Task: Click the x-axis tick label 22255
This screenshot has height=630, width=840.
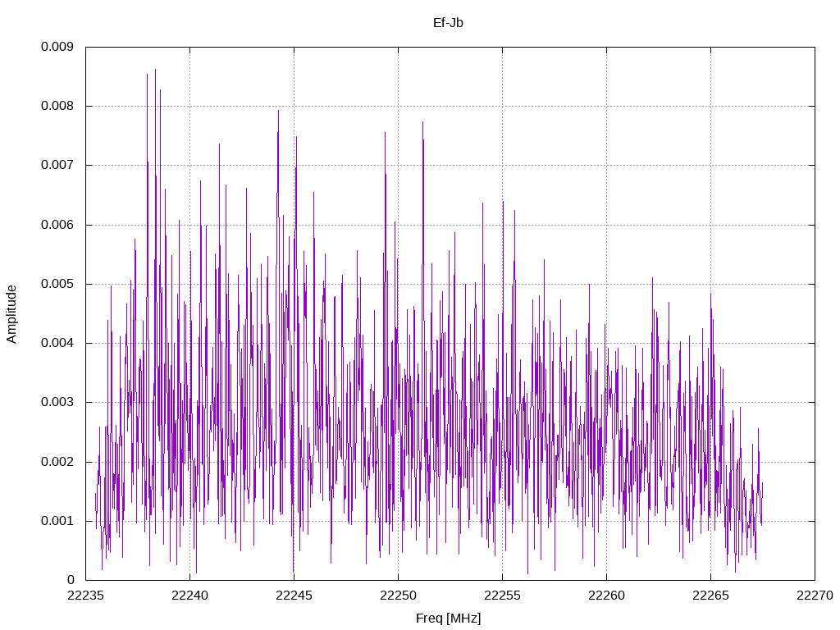Action: pos(502,596)
